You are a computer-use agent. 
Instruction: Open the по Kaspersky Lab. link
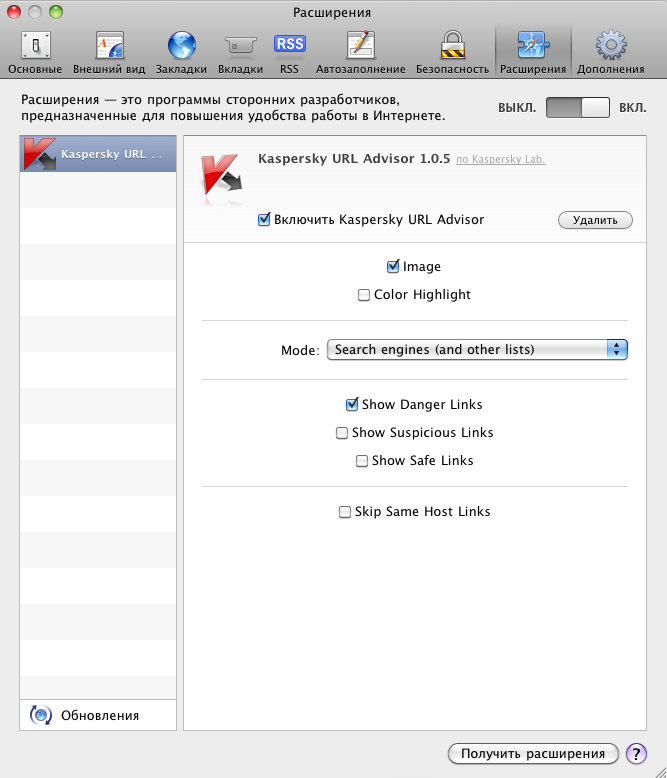tap(501, 159)
